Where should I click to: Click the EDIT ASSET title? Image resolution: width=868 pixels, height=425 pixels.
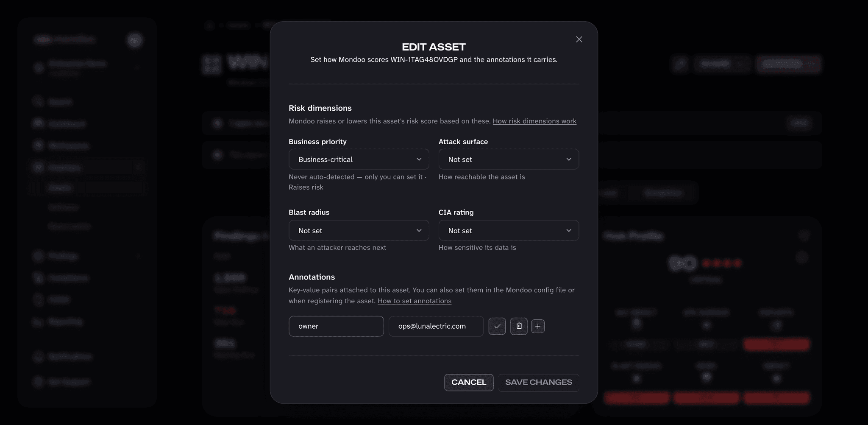pyautogui.click(x=434, y=47)
